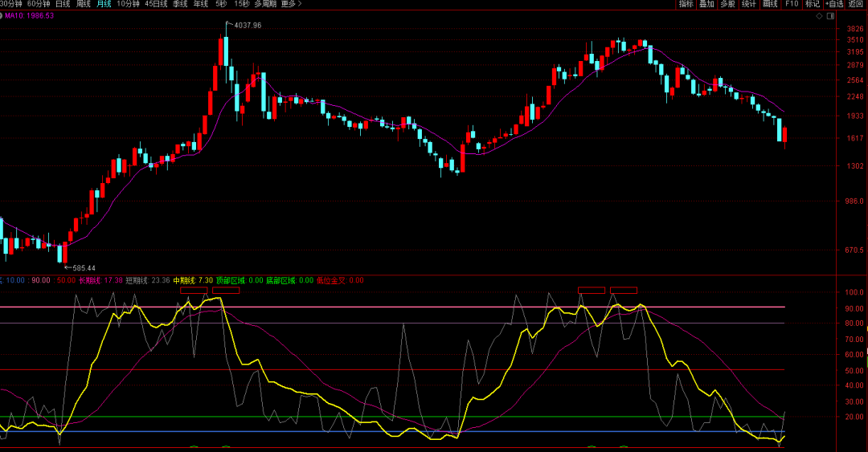868x452 pixels.
Task: Choose the 年线 yearly period
Action: pos(200,4)
